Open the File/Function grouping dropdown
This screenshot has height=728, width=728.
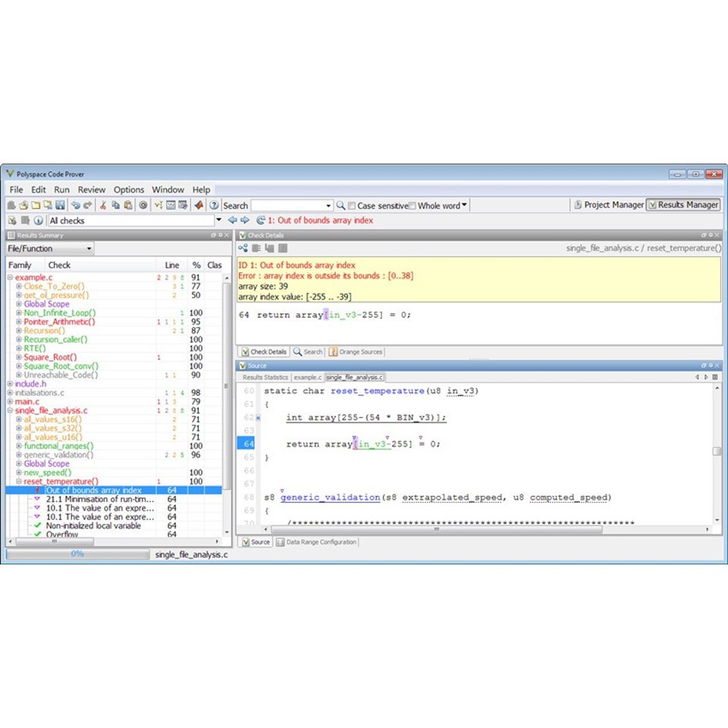[x=89, y=249]
